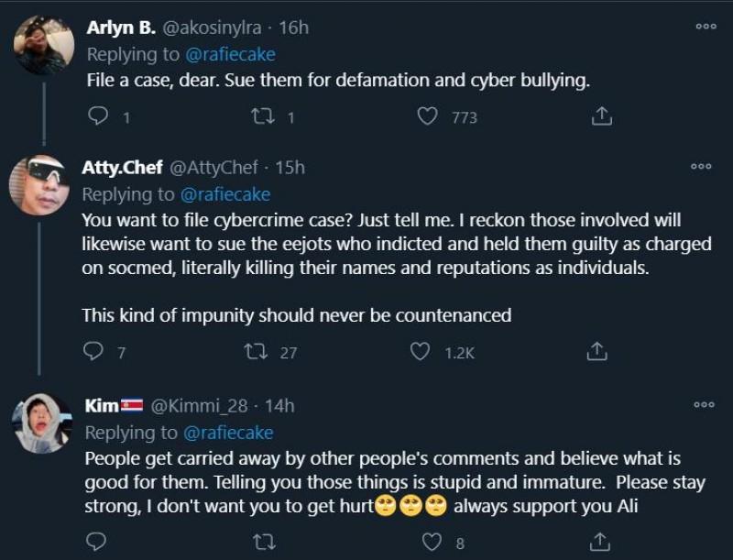733x560 pixels.
Task: Open Kim's profile avatar
Action: [42, 423]
